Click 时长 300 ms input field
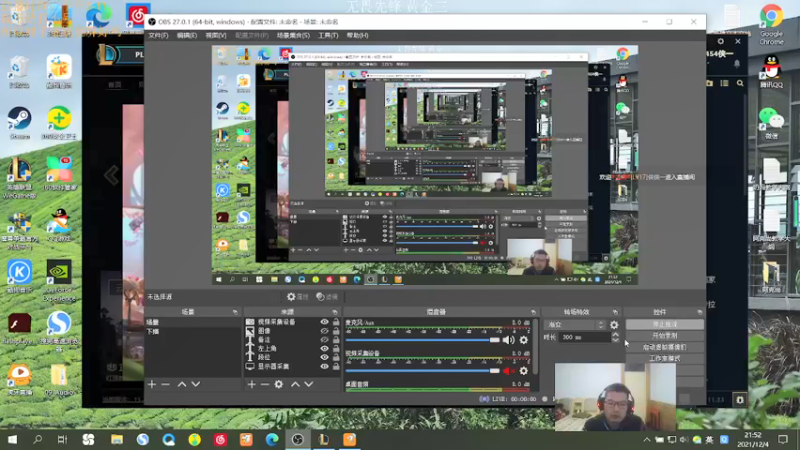The image size is (800, 450). click(x=584, y=337)
